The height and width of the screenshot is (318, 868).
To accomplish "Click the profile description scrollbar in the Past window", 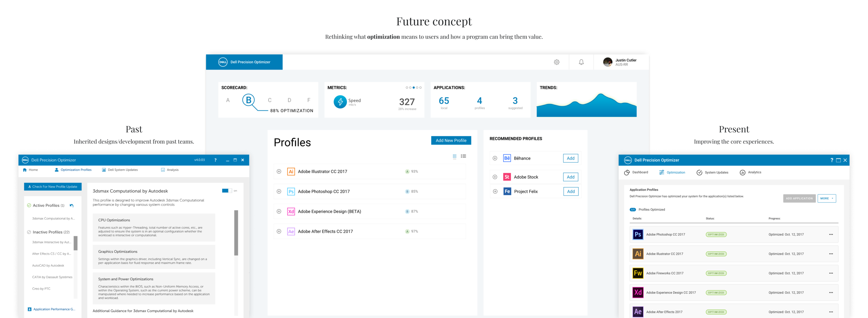I will tap(236, 233).
